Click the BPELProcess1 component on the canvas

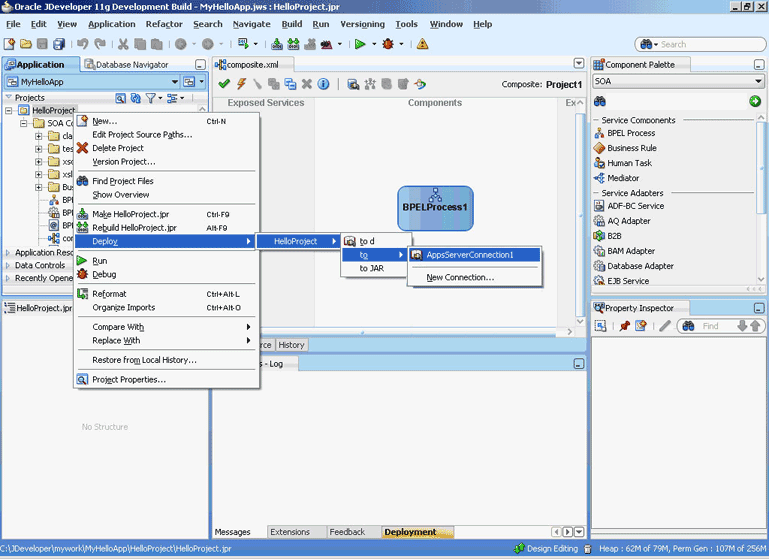(x=435, y=207)
